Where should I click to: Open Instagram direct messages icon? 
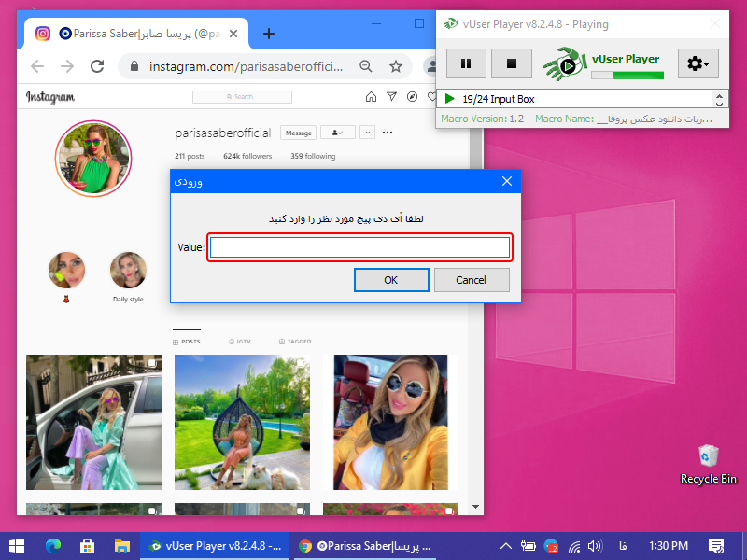click(391, 97)
